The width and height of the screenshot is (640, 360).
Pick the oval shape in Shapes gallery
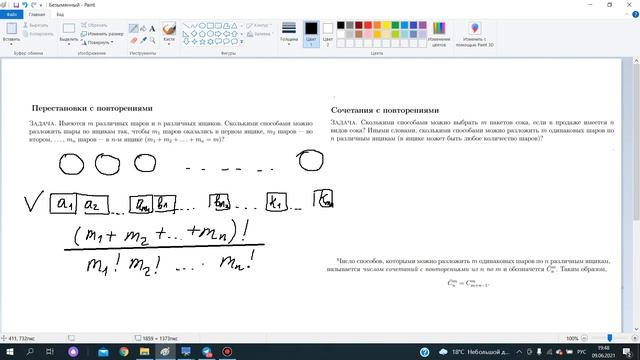202,25
